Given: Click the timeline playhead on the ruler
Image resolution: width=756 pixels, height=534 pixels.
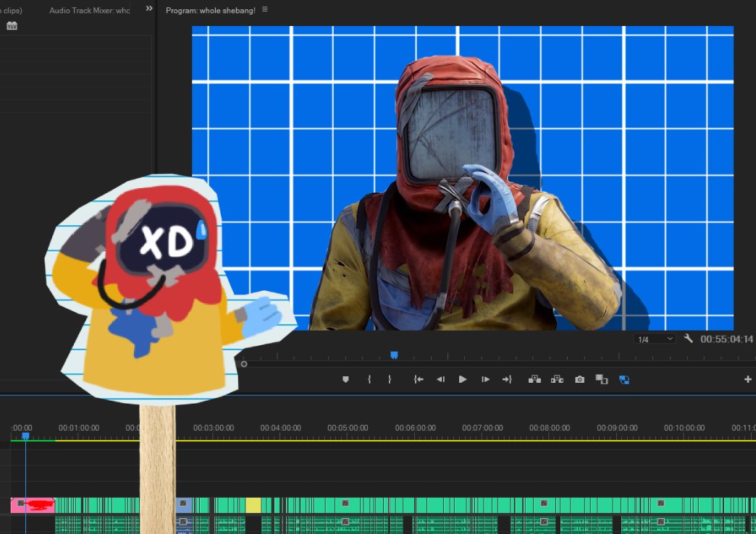Looking at the screenshot, I should click(x=25, y=436).
